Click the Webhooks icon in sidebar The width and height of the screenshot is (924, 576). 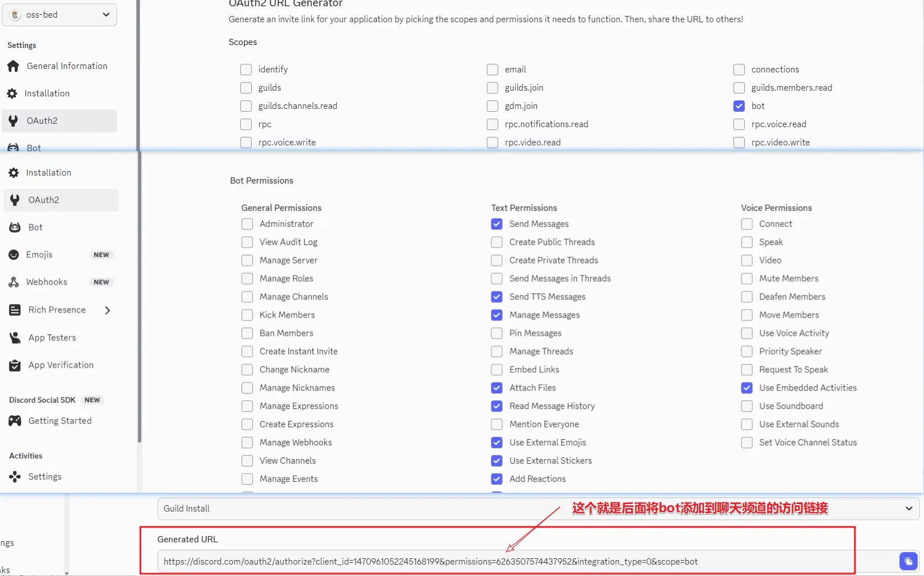[14, 282]
